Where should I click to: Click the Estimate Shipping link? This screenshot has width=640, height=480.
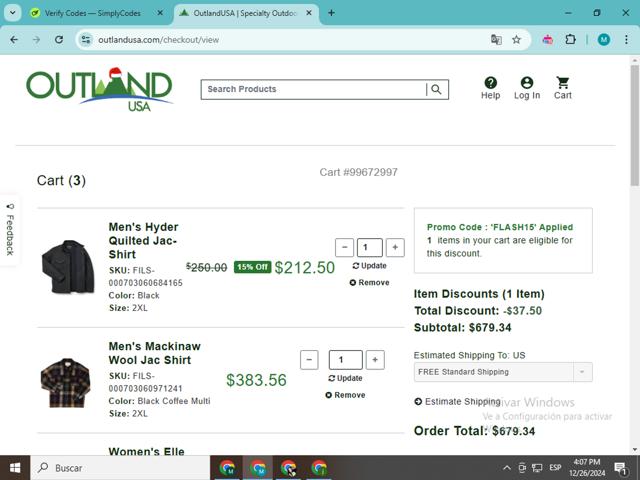tap(457, 402)
